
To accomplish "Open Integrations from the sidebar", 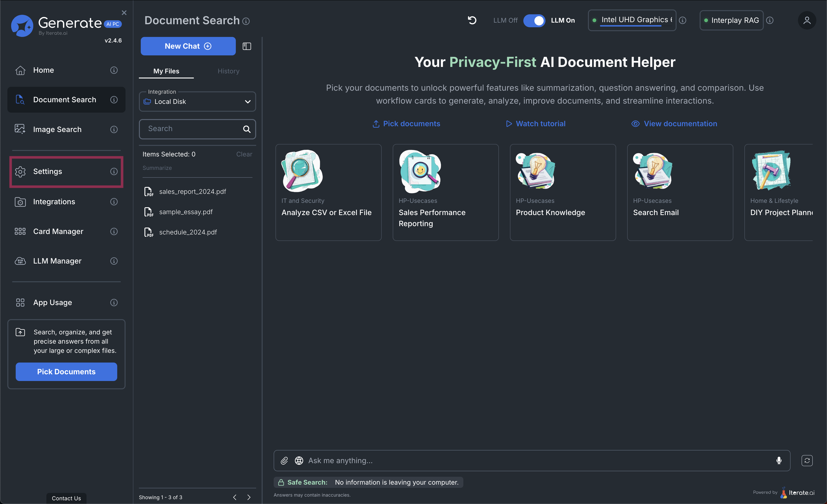I will [x=66, y=202].
